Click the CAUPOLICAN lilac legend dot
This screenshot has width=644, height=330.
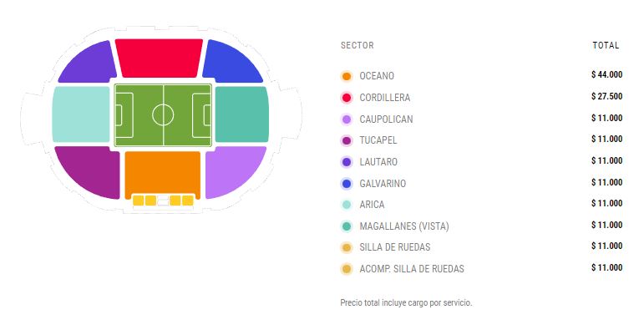[347, 119]
